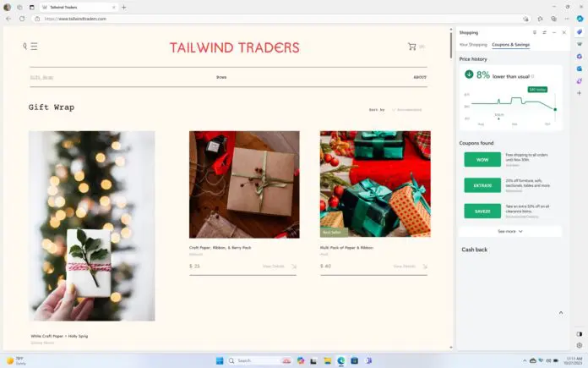The image size is (588, 368).
Task: Switch to the Your Shopping tab
Action: pos(473,45)
